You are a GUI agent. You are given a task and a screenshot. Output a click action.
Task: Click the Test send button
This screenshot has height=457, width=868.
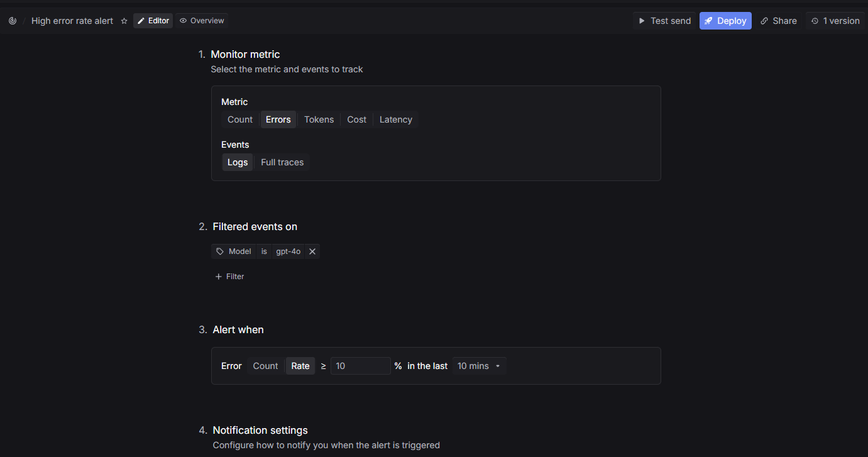(x=664, y=21)
